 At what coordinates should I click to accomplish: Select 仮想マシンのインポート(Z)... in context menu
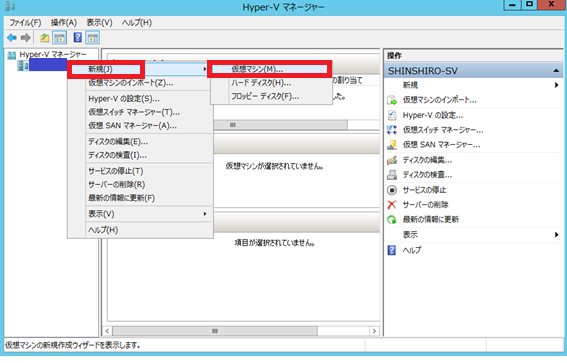[x=140, y=83]
